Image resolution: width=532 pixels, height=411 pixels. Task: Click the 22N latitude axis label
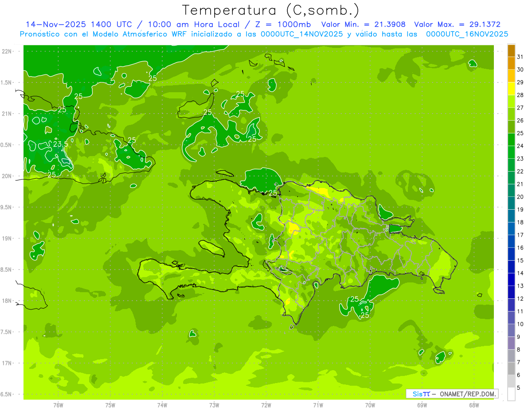pos(7,51)
